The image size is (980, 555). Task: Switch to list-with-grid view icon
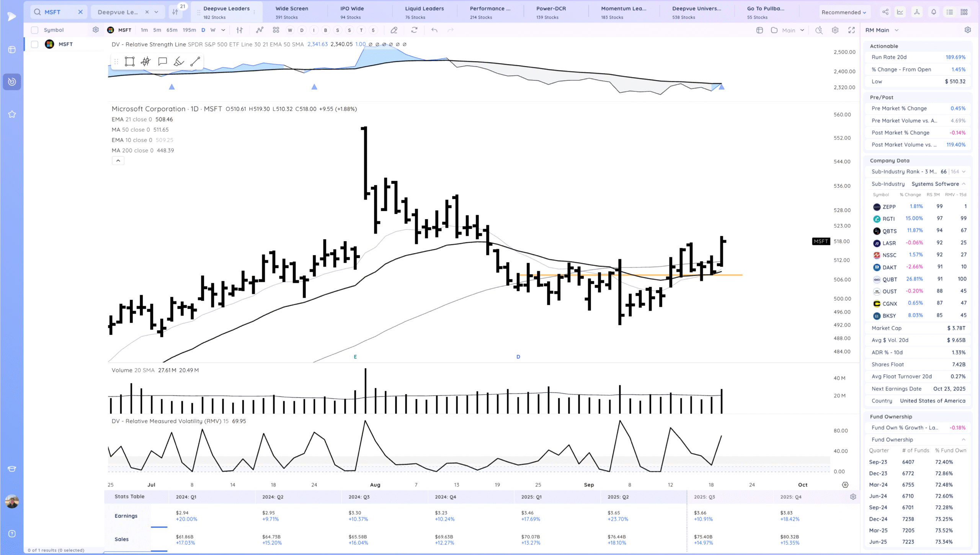964,12
